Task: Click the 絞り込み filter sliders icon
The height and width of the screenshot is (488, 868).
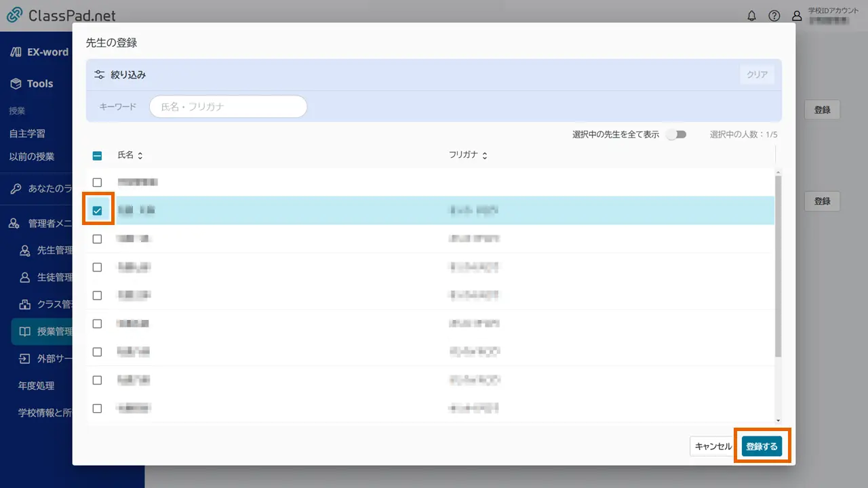Action: [x=100, y=75]
